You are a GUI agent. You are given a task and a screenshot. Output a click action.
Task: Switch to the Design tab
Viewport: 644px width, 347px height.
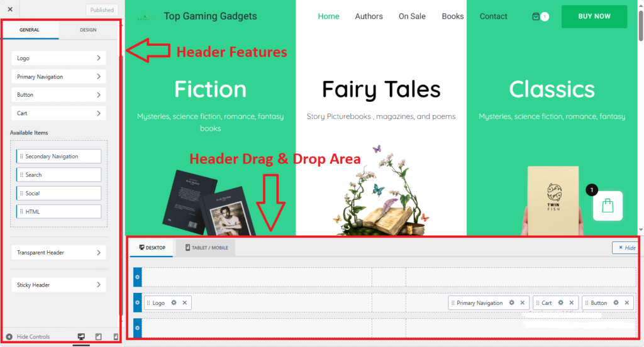88,30
